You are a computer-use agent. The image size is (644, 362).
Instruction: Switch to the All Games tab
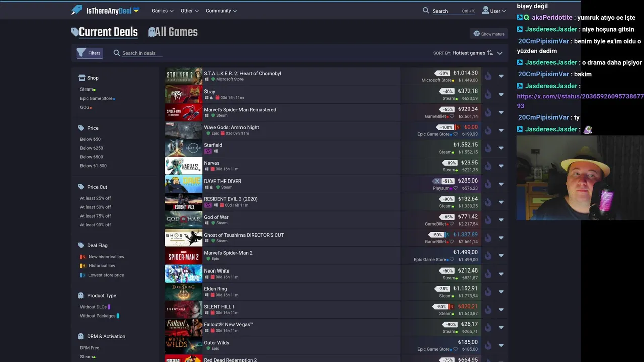coord(173,32)
